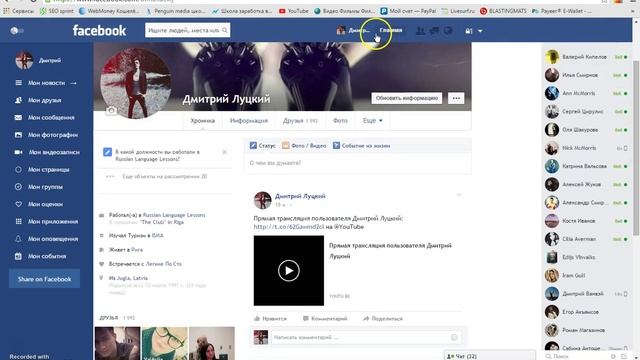Click Нравится under the post
The image size is (640, 360).
[270, 318]
